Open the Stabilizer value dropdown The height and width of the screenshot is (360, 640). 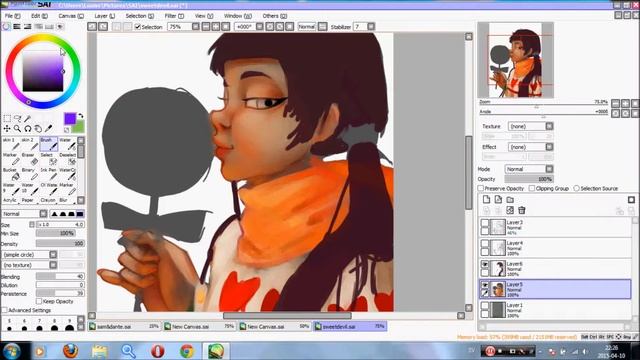(x=371, y=27)
